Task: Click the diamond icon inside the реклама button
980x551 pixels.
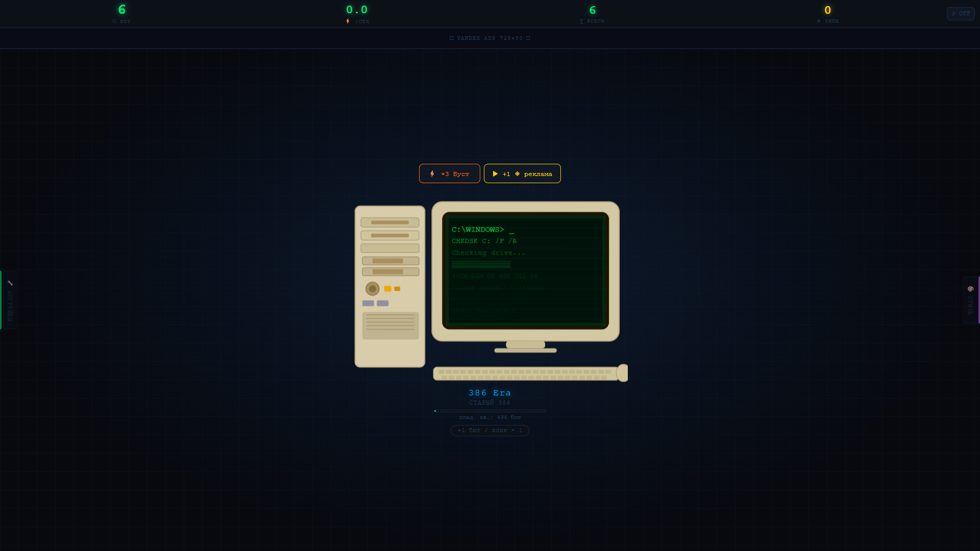Action: click(518, 173)
